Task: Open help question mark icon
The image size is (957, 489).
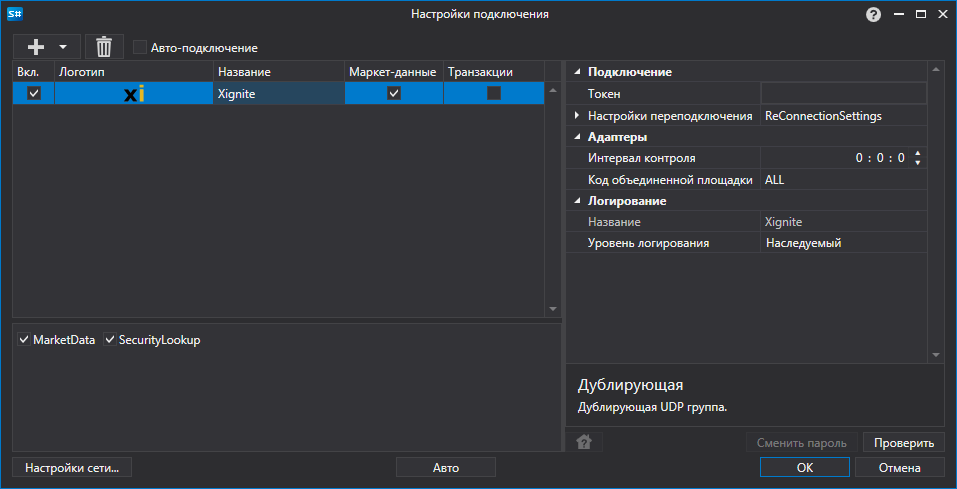Action: (873, 15)
